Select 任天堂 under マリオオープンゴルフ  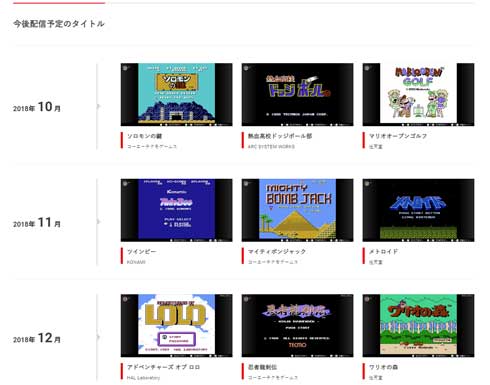[376, 146]
